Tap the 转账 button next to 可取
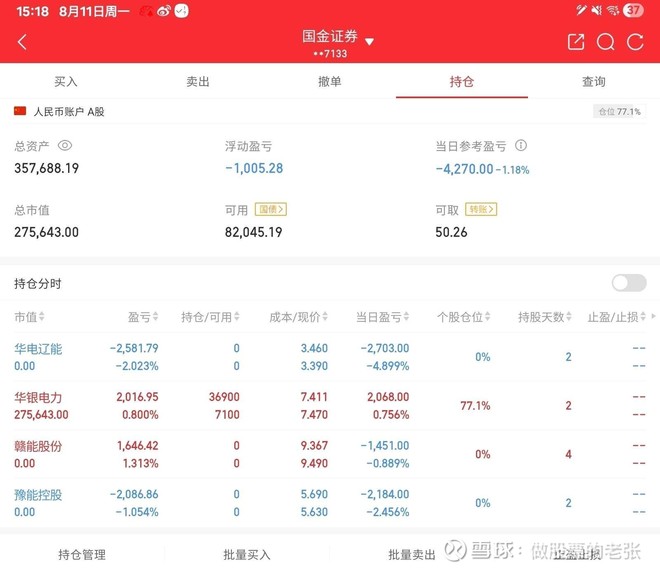 click(481, 209)
